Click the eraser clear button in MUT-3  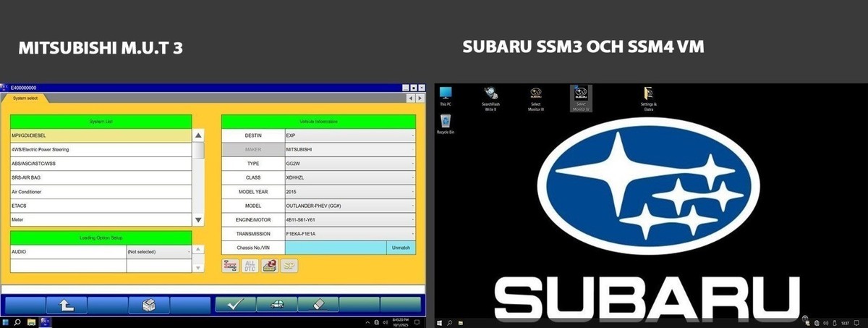[x=318, y=304]
